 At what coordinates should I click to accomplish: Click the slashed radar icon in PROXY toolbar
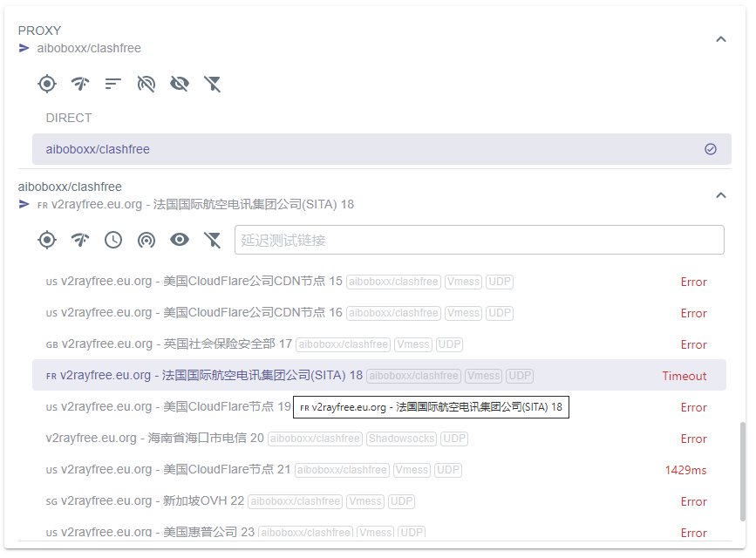pyautogui.click(x=146, y=84)
